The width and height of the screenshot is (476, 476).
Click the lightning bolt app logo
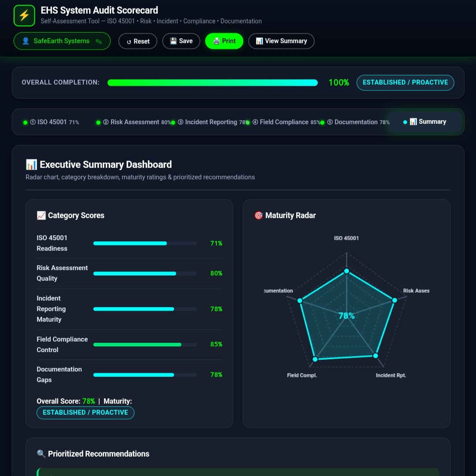tap(24, 15)
